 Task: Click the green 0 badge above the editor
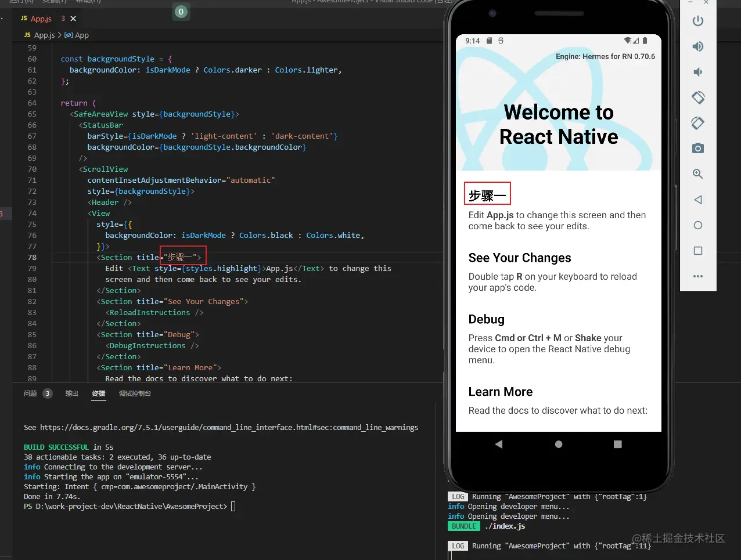tap(181, 12)
